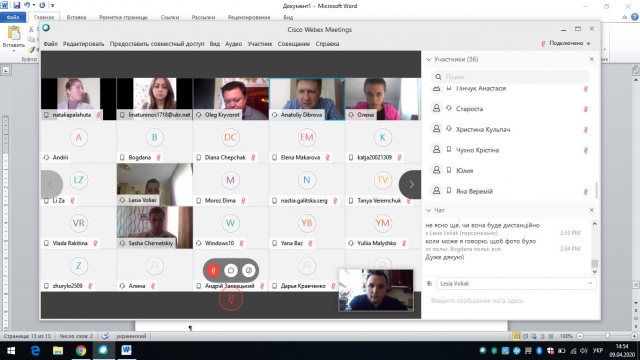The width and height of the screenshot is (640, 360).
Task: Collapse the Чат panel
Action: point(429,211)
